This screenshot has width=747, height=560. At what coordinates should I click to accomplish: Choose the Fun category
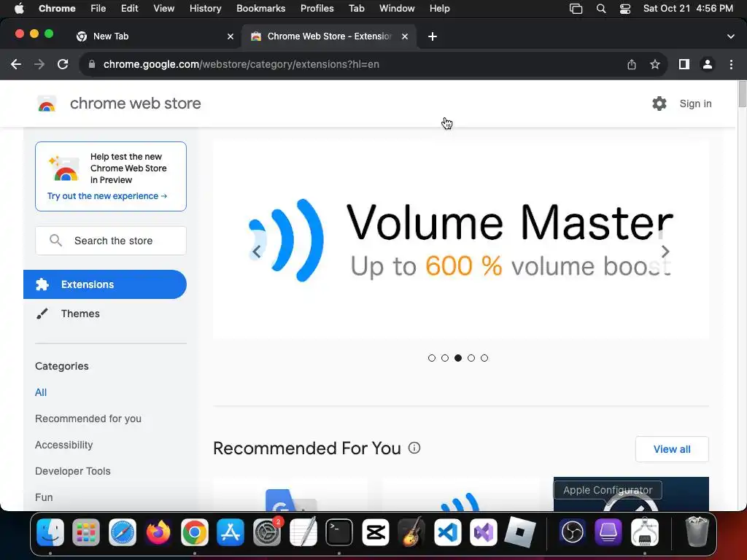pos(44,497)
